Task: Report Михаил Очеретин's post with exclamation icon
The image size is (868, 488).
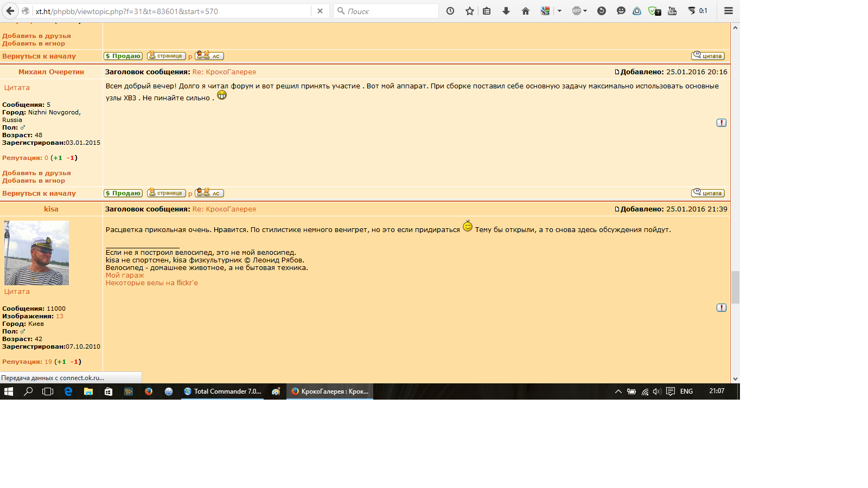Action: 721,123
